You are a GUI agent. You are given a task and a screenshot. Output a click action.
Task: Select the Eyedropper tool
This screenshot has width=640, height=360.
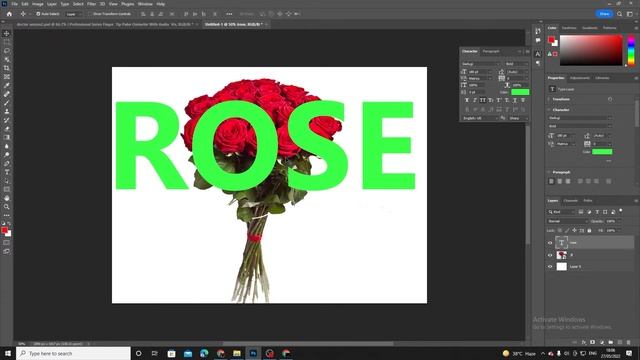[7, 85]
